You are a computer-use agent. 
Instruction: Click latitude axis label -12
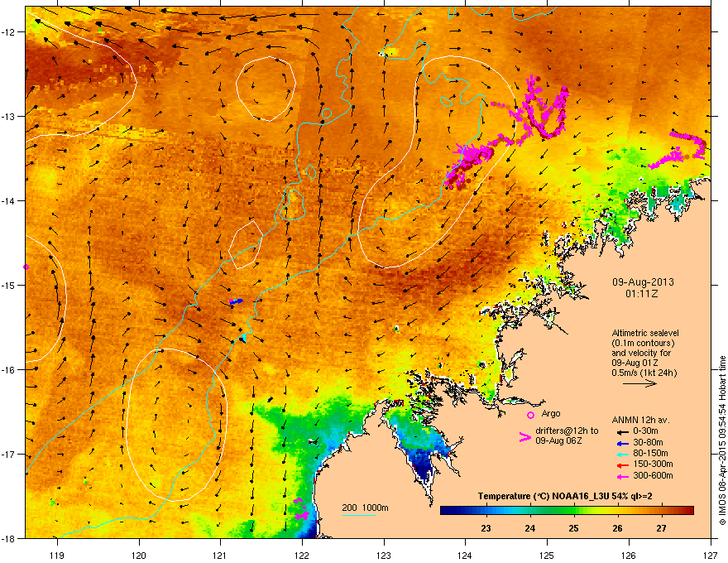point(8,32)
